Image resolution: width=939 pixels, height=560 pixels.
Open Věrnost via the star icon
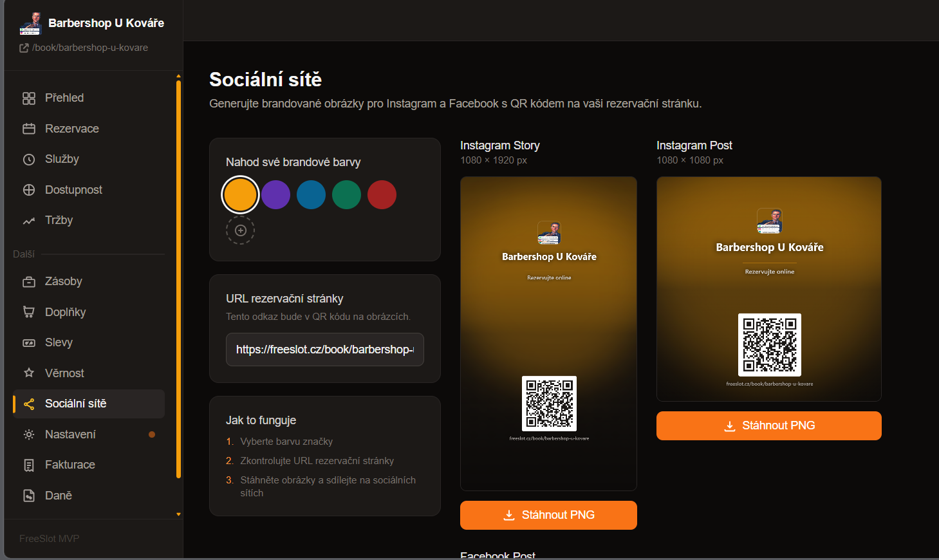[x=29, y=373]
